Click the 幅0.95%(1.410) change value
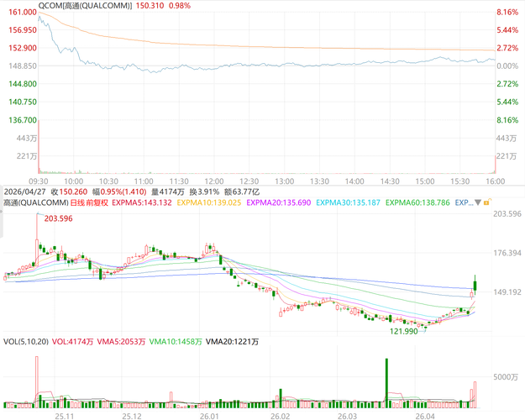This screenshot has height=420, width=525. point(119,192)
